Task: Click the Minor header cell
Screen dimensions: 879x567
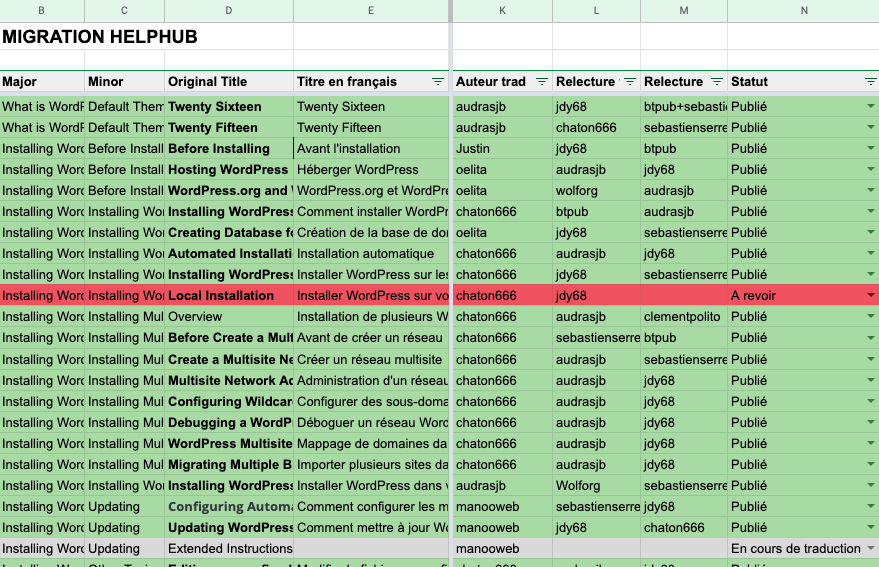Action: 124,82
